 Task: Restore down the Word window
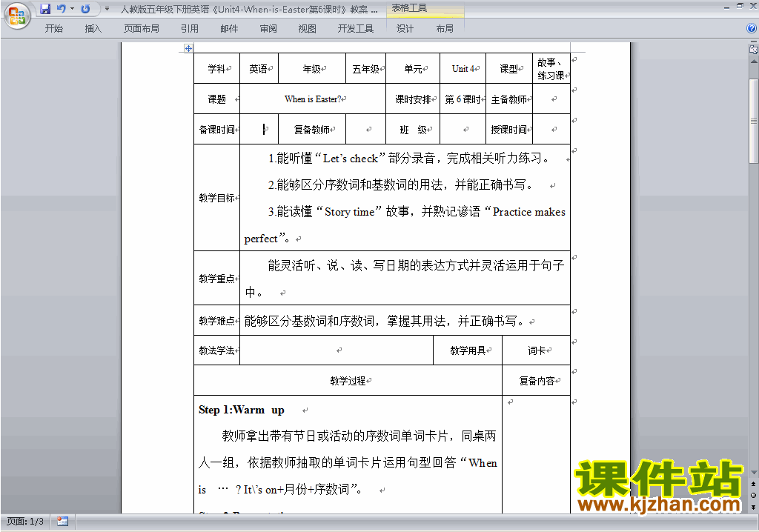[x=740, y=7]
